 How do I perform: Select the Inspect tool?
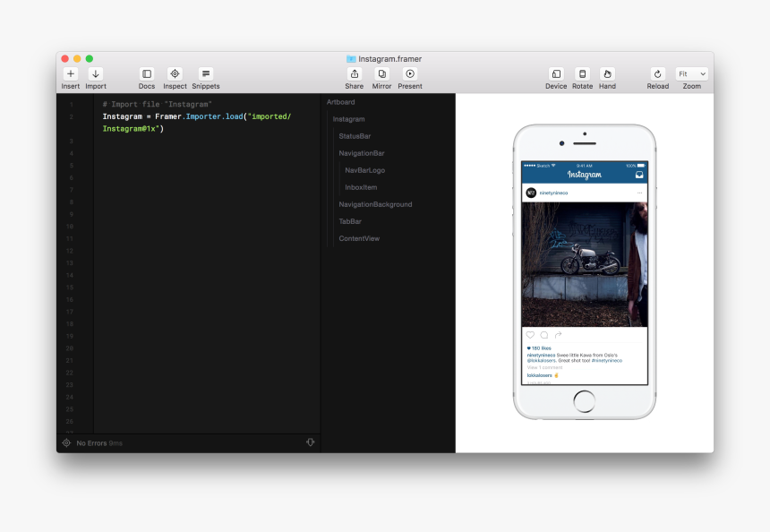175,74
